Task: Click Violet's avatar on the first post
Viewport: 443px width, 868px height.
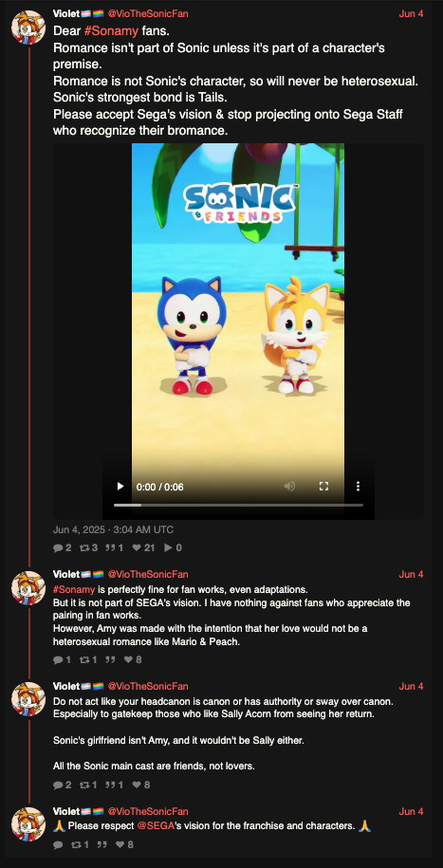Action: pos(28,28)
